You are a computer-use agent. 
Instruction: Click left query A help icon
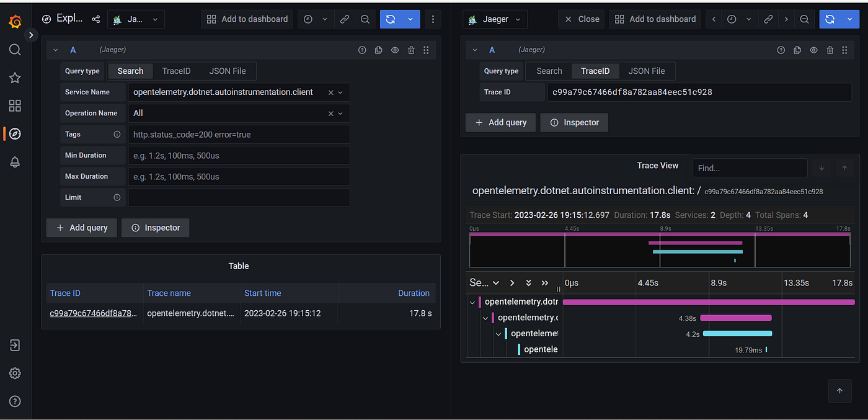click(362, 50)
